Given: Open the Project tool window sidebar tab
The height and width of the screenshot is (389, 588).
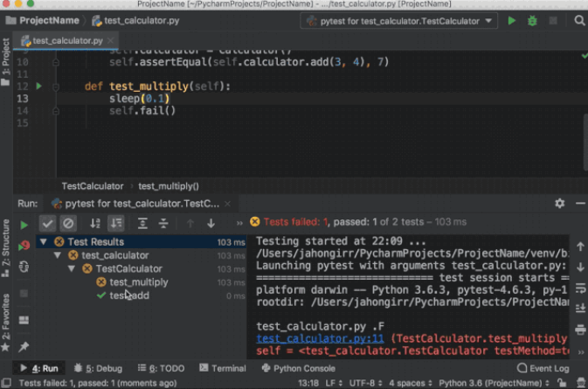Looking at the screenshot, I should pyautogui.click(x=5, y=62).
